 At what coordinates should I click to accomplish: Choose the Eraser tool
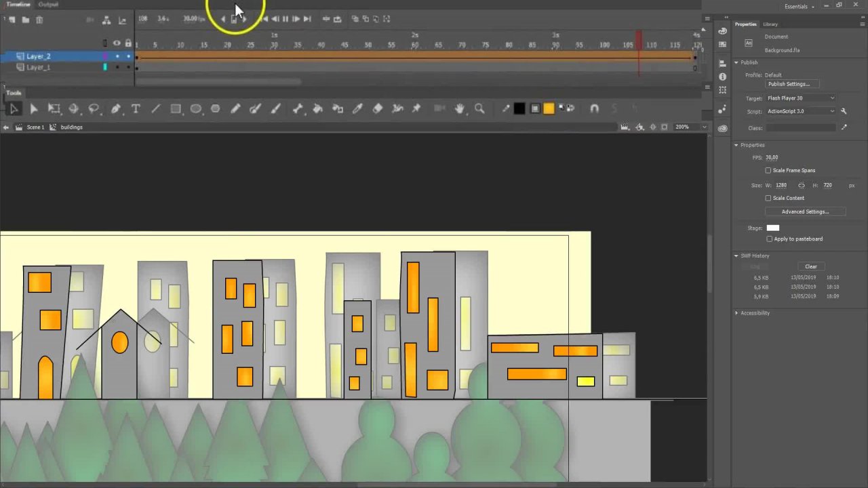(x=378, y=108)
